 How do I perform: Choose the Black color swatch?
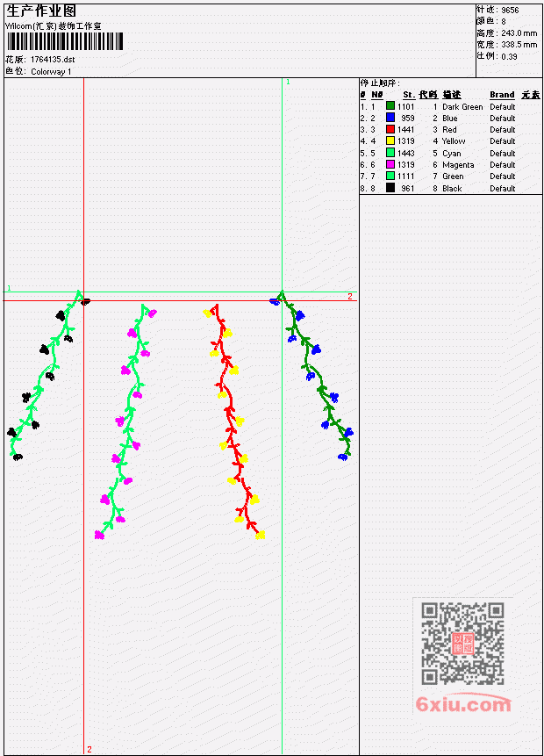[x=390, y=188]
